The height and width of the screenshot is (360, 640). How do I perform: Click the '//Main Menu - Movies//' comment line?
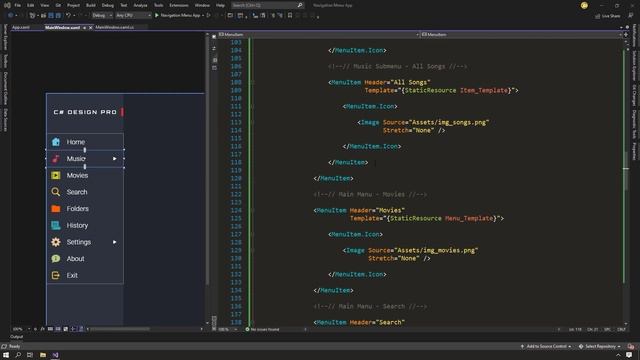[x=370, y=194]
